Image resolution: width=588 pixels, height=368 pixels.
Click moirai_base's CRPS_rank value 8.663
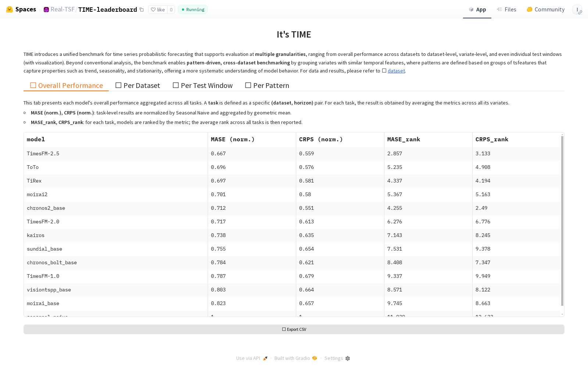click(x=516, y=304)
